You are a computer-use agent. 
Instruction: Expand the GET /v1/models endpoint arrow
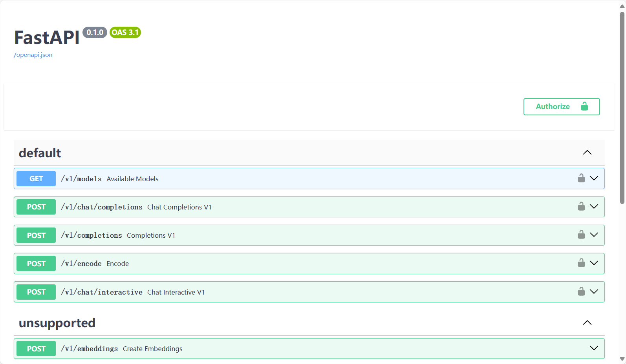(594, 178)
